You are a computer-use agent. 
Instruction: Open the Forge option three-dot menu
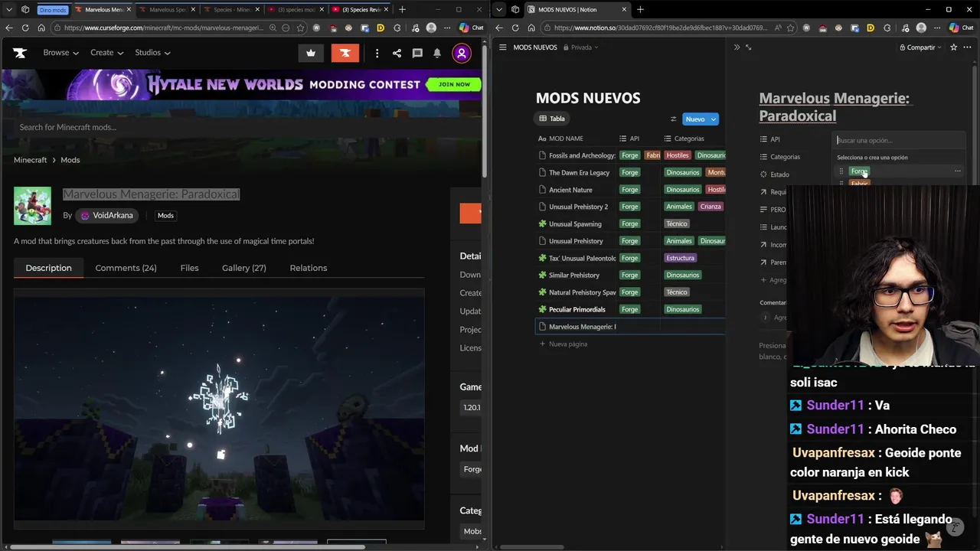(x=957, y=171)
